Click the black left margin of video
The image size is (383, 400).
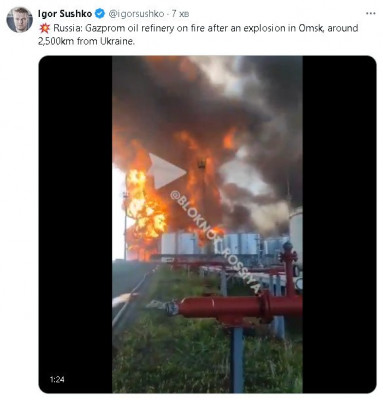pyautogui.click(x=76, y=224)
